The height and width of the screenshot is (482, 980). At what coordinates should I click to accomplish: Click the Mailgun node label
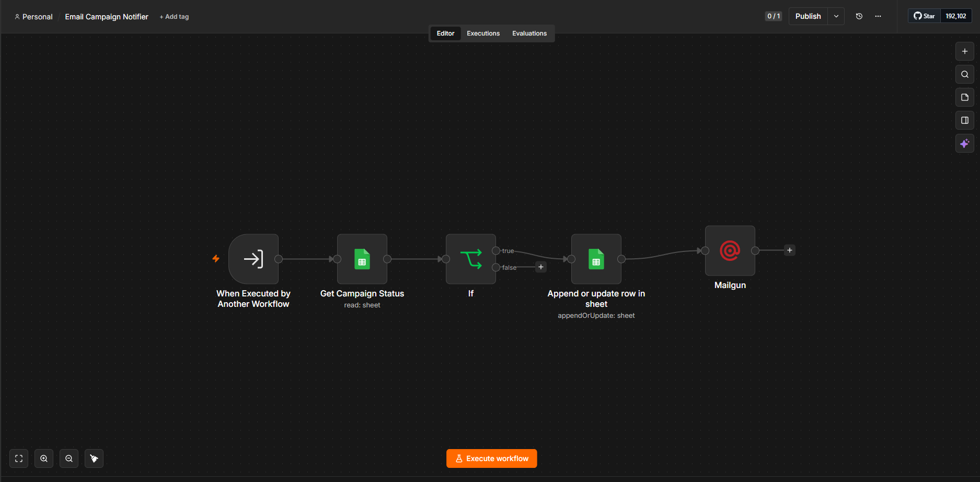coord(730,285)
